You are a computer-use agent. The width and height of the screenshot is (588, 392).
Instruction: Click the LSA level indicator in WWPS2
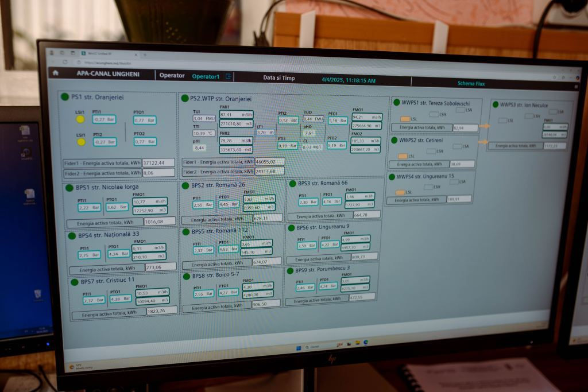tap(457, 146)
